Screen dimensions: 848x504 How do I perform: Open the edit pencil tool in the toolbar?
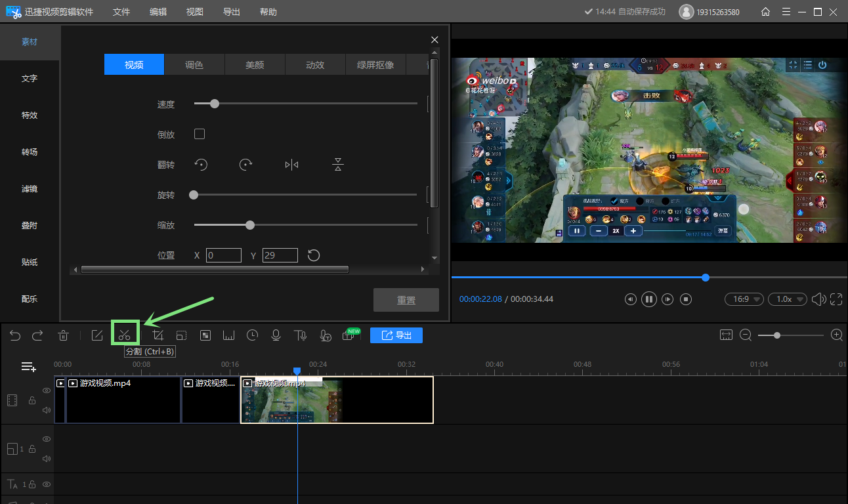tap(97, 335)
